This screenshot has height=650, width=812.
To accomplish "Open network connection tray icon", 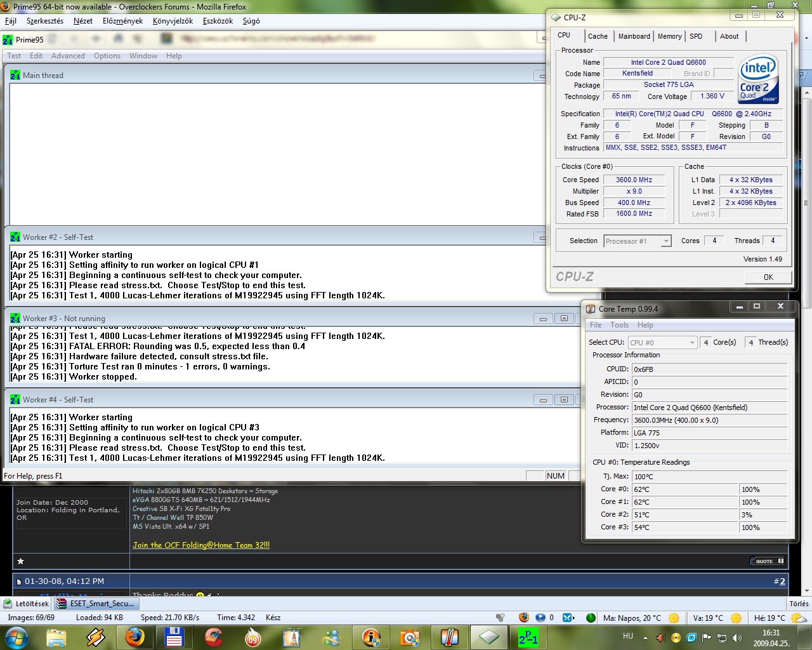I will 722,638.
